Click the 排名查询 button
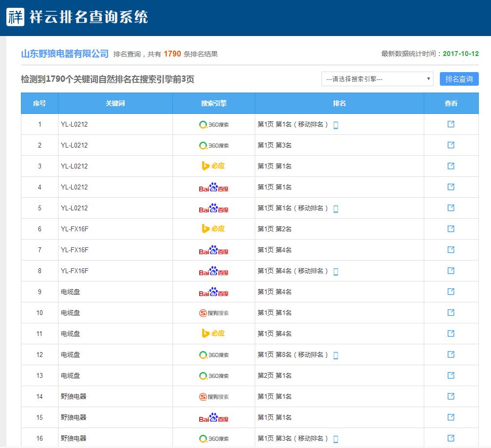Screen dimensions: 491x448 pyautogui.click(x=459, y=79)
